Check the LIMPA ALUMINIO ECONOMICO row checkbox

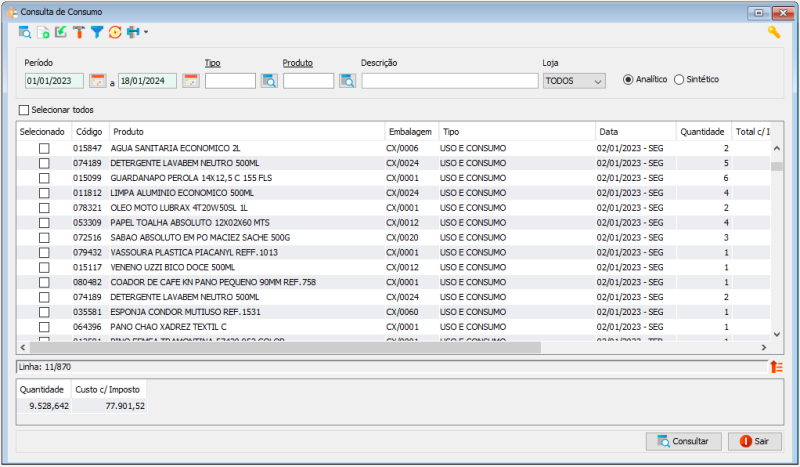[44, 193]
